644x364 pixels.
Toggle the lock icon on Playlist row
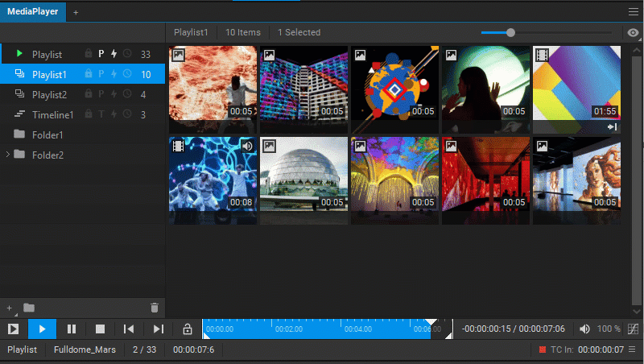tap(89, 53)
